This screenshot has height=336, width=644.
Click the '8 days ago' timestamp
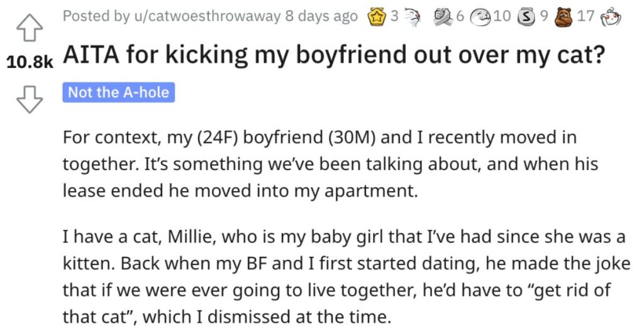(x=321, y=16)
